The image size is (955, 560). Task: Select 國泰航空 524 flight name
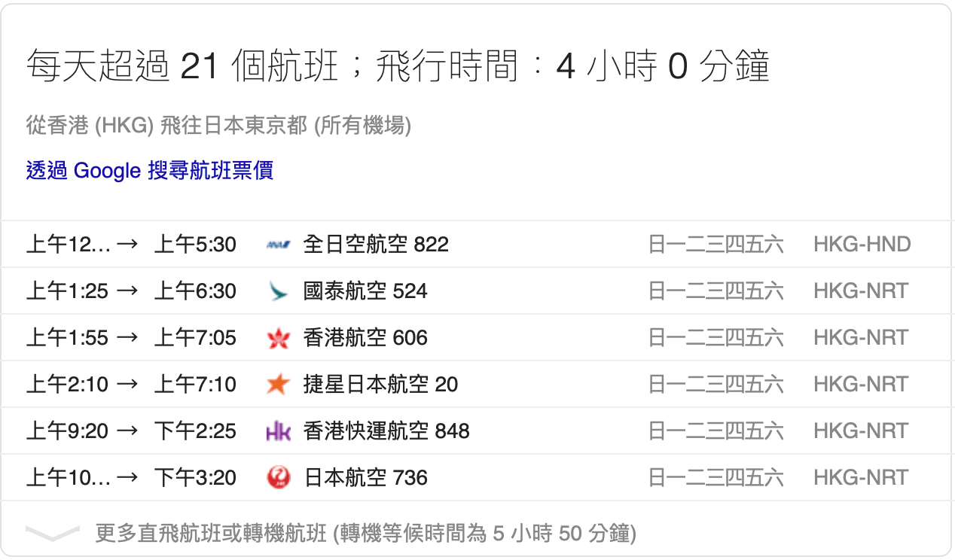point(365,291)
